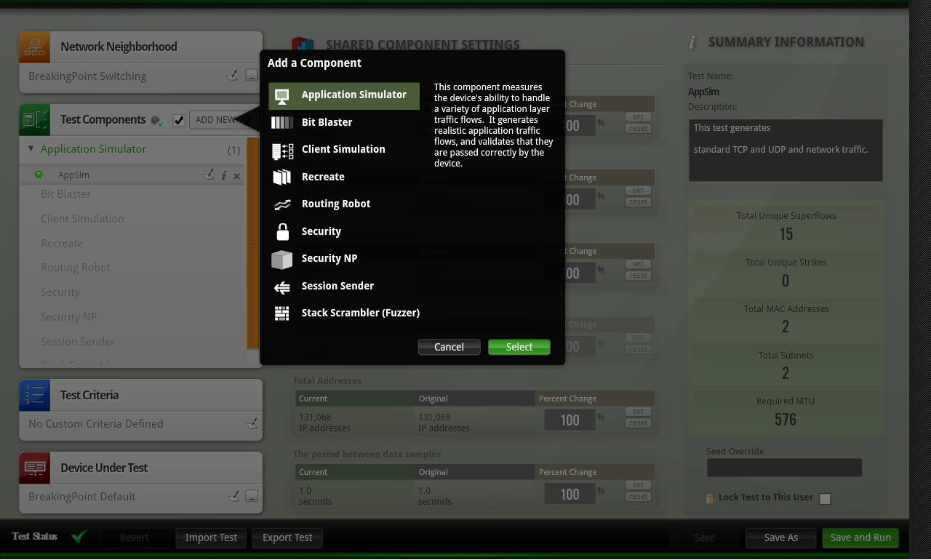The image size is (931, 560).
Task: Choose the Recreate component icon
Action: pyautogui.click(x=282, y=177)
